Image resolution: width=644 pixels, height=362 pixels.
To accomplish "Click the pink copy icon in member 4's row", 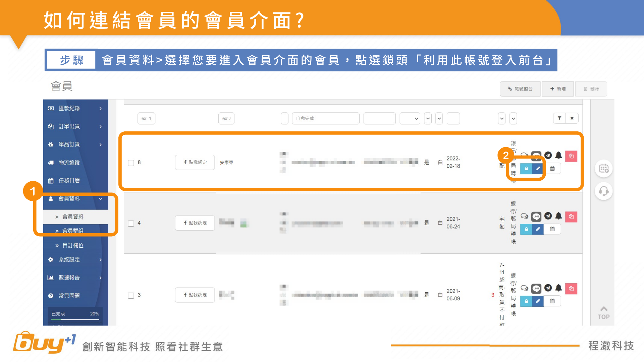I will (571, 217).
